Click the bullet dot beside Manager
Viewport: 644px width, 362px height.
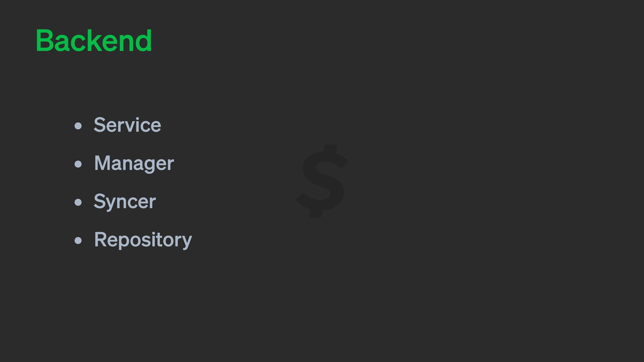(78, 164)
